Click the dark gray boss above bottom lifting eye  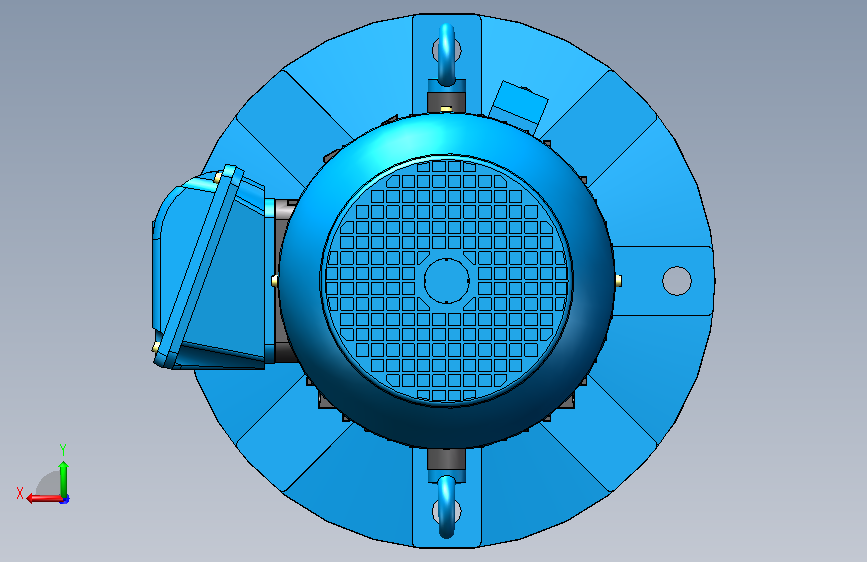pos(447,459)
